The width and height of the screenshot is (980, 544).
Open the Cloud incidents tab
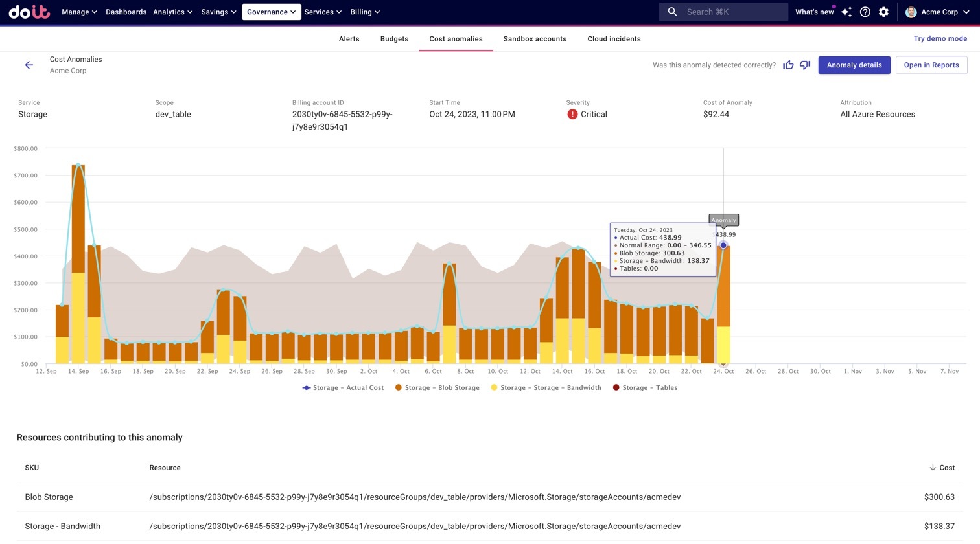pos(614,39)
